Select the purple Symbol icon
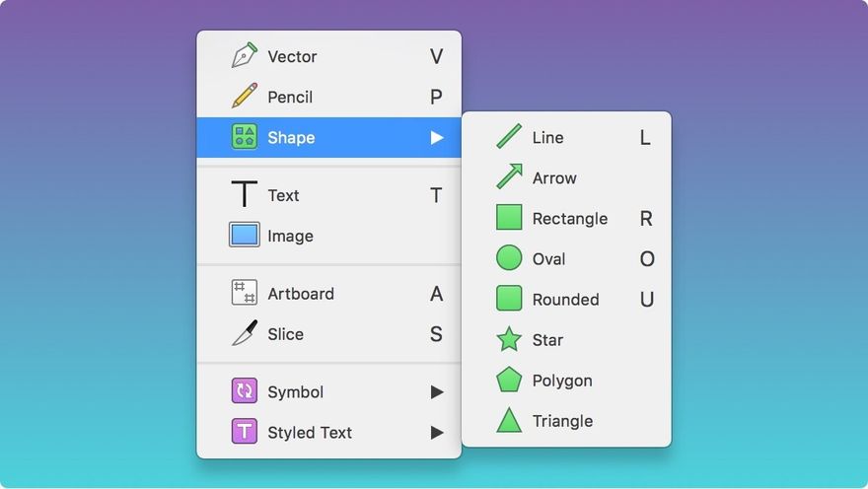The width and height of the screenshot is (868, 489). (245, 390)
